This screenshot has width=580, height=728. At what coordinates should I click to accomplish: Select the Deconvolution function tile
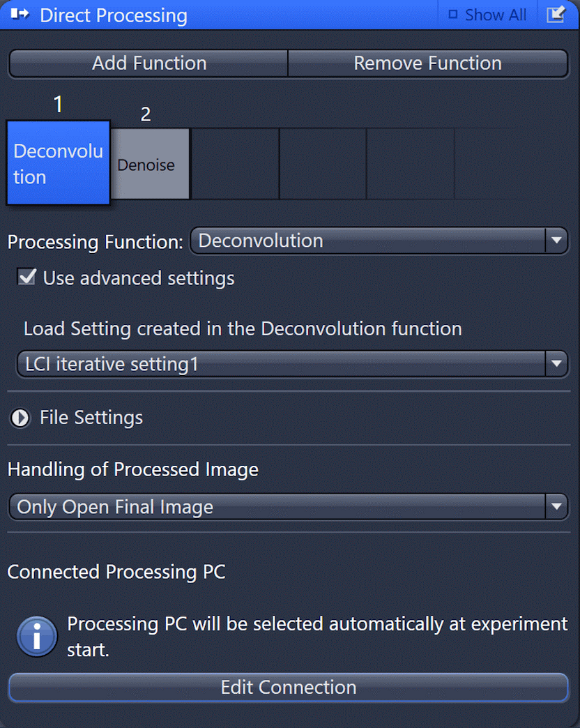(x=59, y=163)
